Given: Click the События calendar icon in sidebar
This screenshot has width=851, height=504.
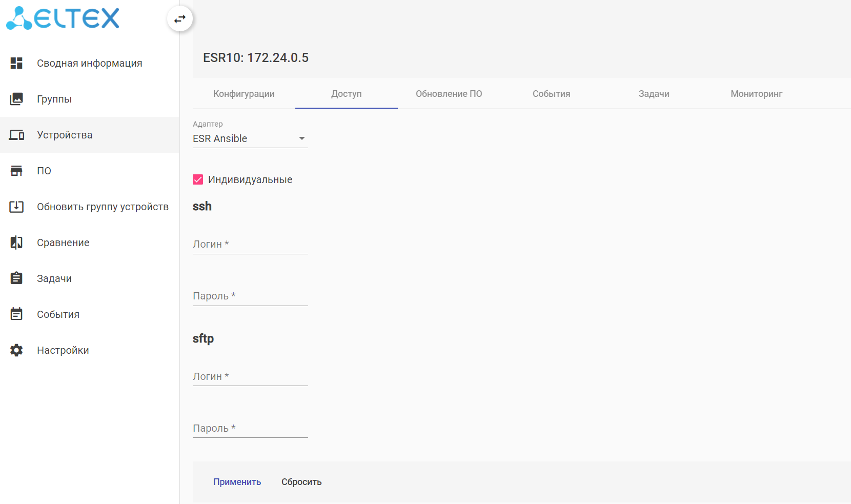Looking at the screenshot, I should [16, 314].
